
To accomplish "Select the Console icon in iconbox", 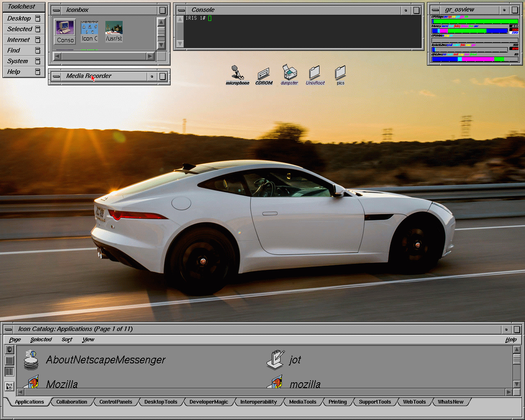I will 65,31.
